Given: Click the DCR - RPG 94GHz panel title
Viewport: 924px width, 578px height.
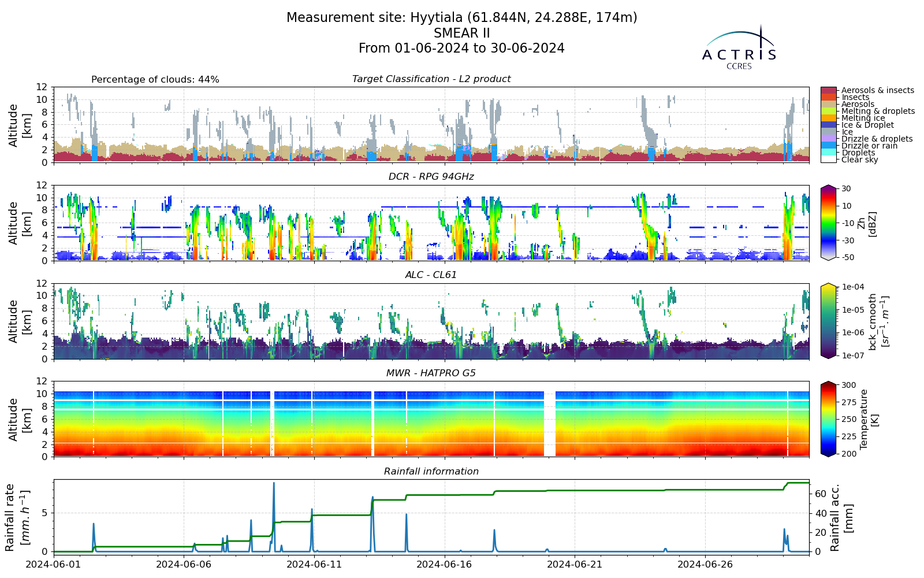Looking at the screenshot, I should click(431, 177).
